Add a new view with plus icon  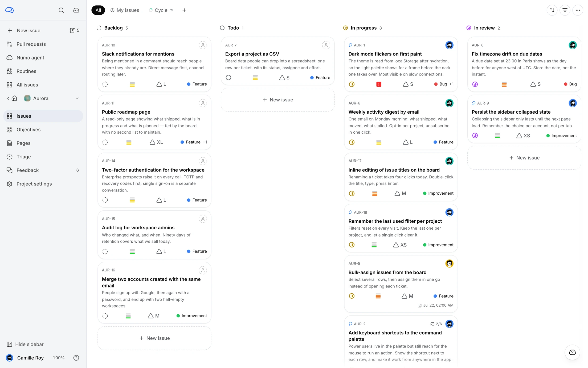(184, 10)
